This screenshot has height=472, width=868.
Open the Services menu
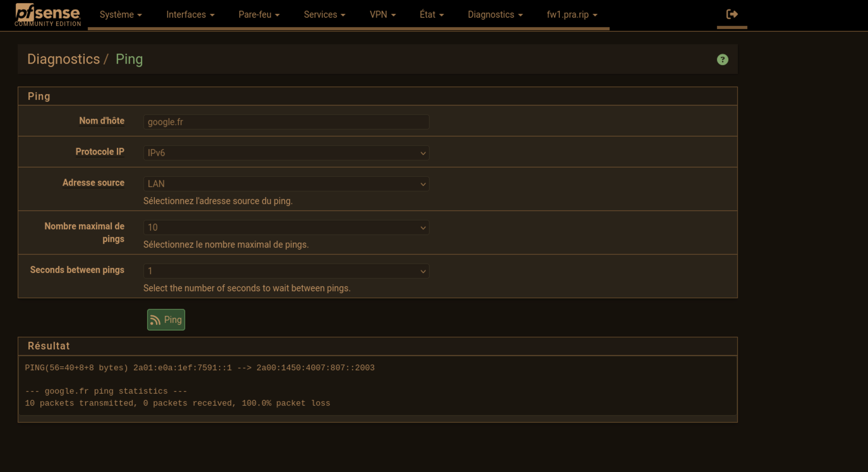coord(324,15)
